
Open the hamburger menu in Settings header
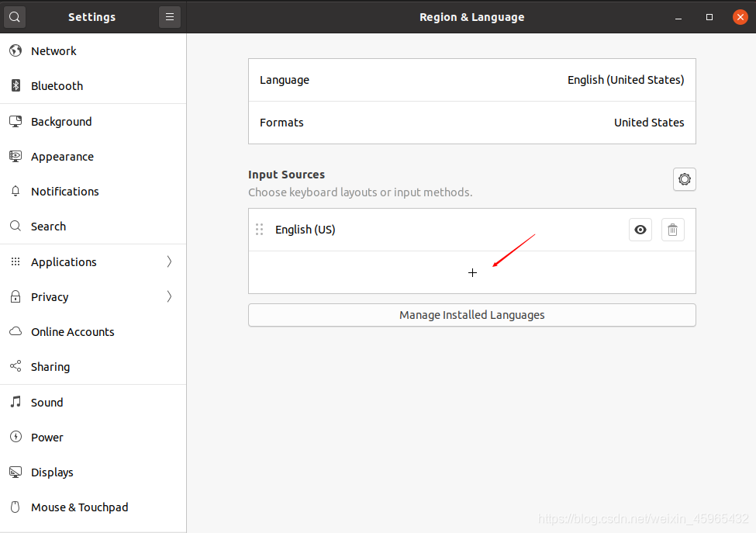[x=170, y=16]
